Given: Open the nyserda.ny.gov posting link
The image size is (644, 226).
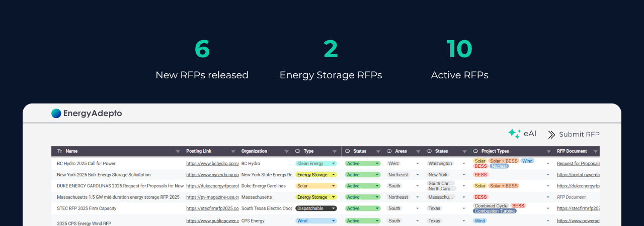Looking at the screenshot, I should click(x=212, y=175).
